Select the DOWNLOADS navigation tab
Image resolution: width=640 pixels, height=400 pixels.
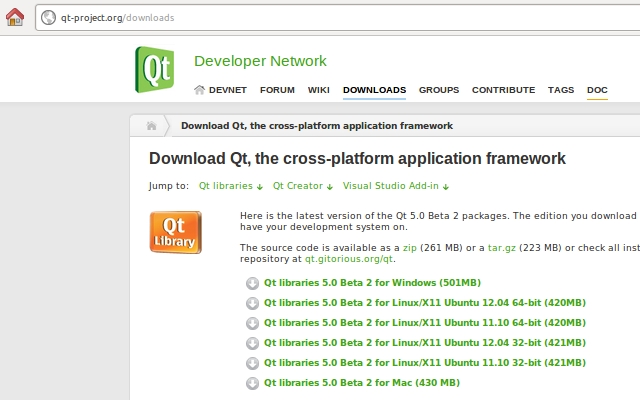tap(374, 90)
